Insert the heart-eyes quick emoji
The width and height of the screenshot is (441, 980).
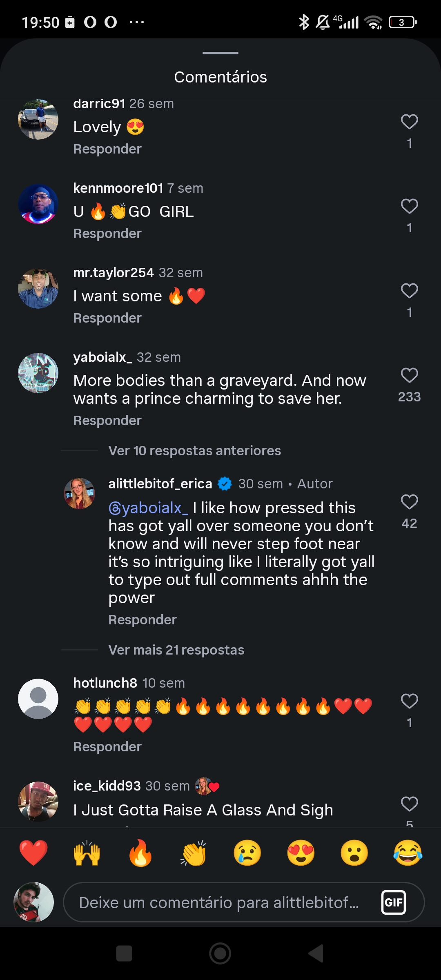(301, 853)
